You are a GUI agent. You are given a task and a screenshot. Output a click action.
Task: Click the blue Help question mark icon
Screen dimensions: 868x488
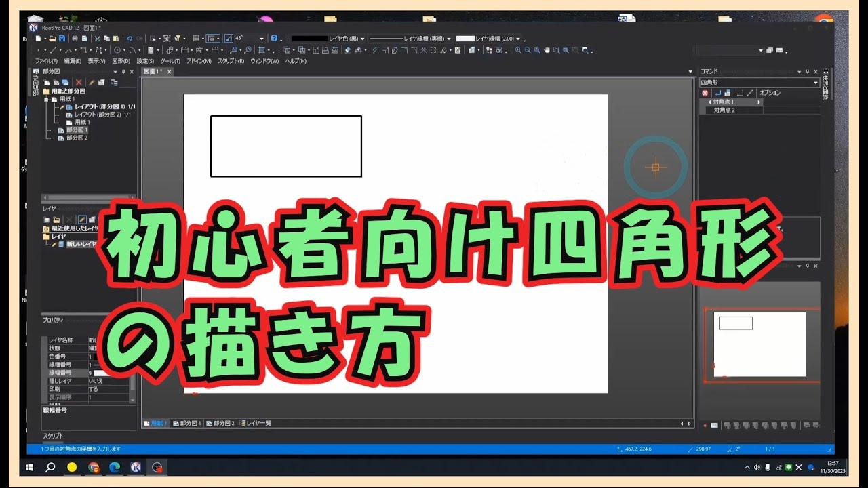pos(274,39)
